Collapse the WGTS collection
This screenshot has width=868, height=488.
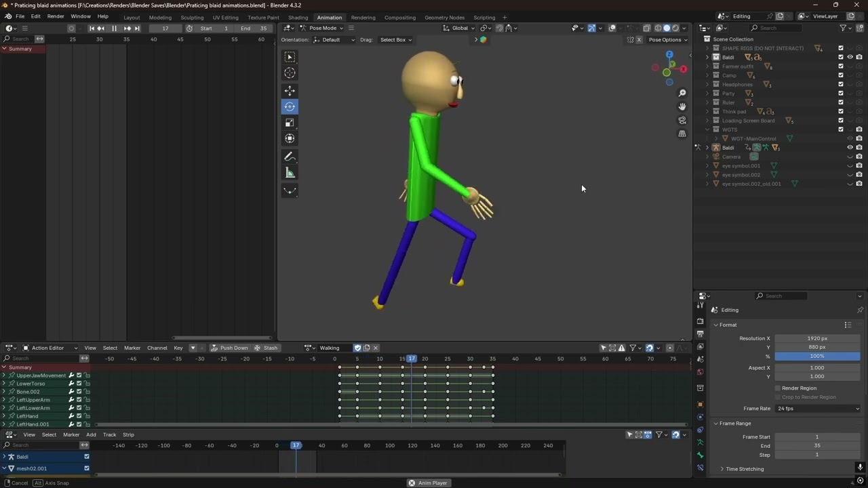[x=707, y=129]
